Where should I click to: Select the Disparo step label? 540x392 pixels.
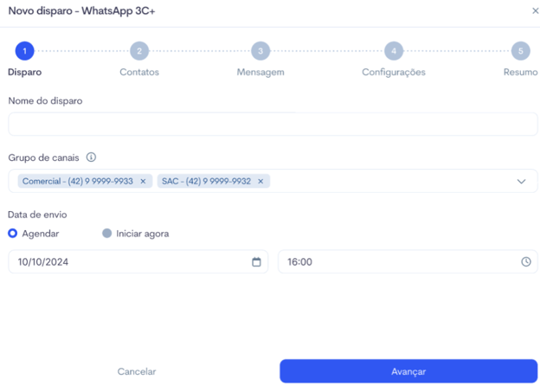[x=25, y=73]
